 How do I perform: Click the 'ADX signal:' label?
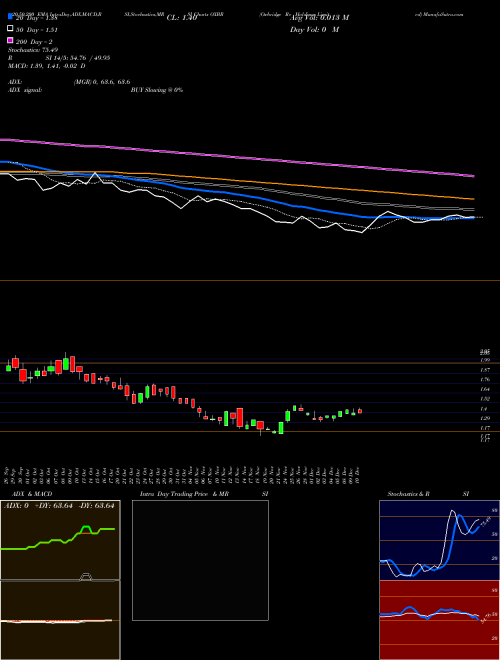tap(25, 90)
